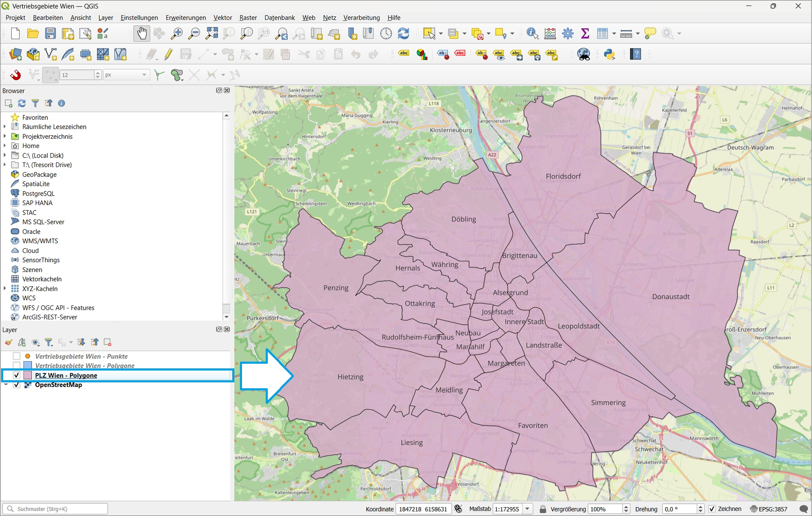Uncheck visibility of Vertriebsgebiete Wien - Punkte layer
Screen dimensions: 812x516
[x=16, y=356]
